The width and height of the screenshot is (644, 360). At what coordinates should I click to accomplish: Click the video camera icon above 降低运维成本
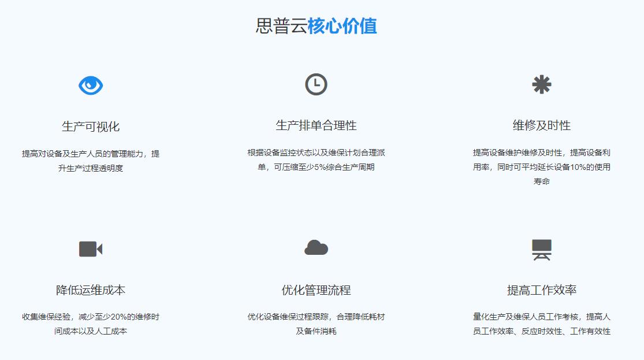click(x=91, y=250)
